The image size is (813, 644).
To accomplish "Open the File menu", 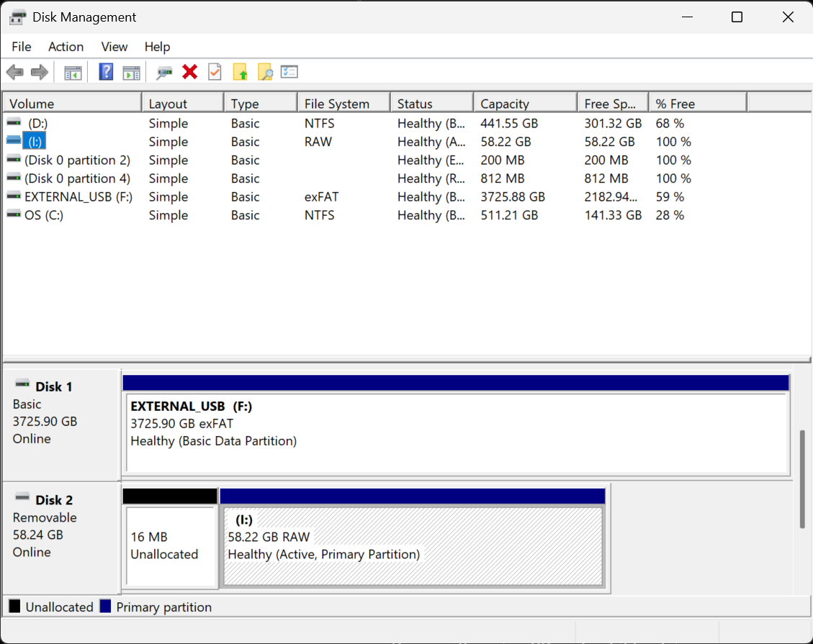I will pyautogui.click(x=22, y=47).
